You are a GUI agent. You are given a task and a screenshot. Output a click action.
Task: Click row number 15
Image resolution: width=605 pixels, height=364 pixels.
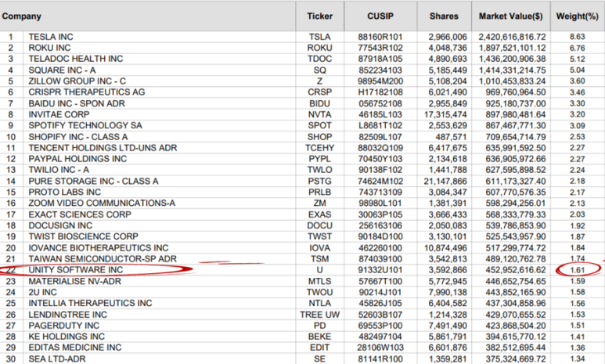click(x=11, y=193)
